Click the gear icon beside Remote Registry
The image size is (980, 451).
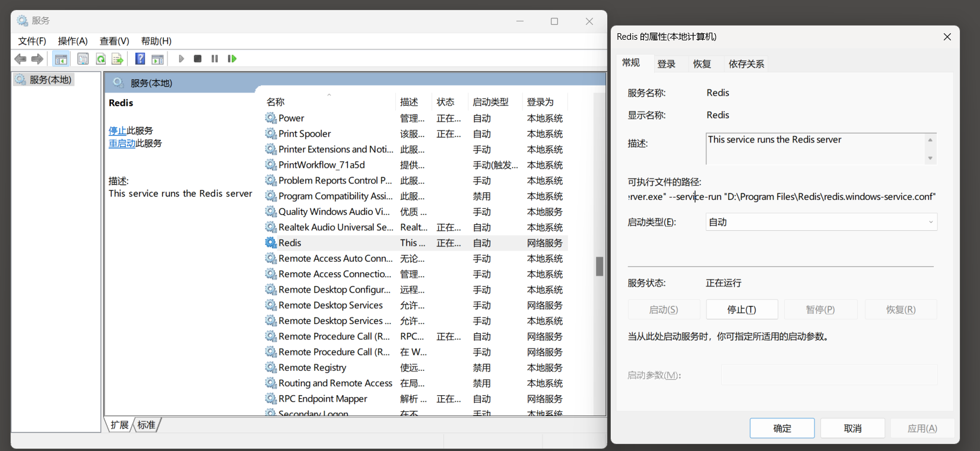click(x=271, y=367)
